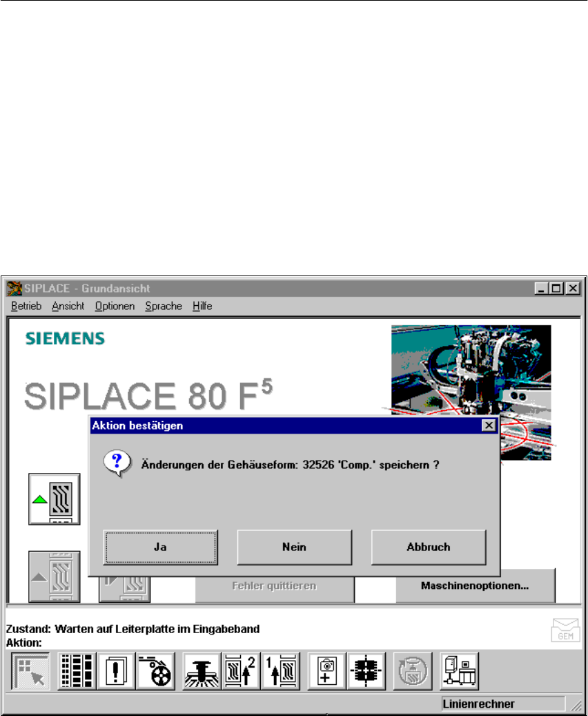Open the line computer network icon

point(459,671)
